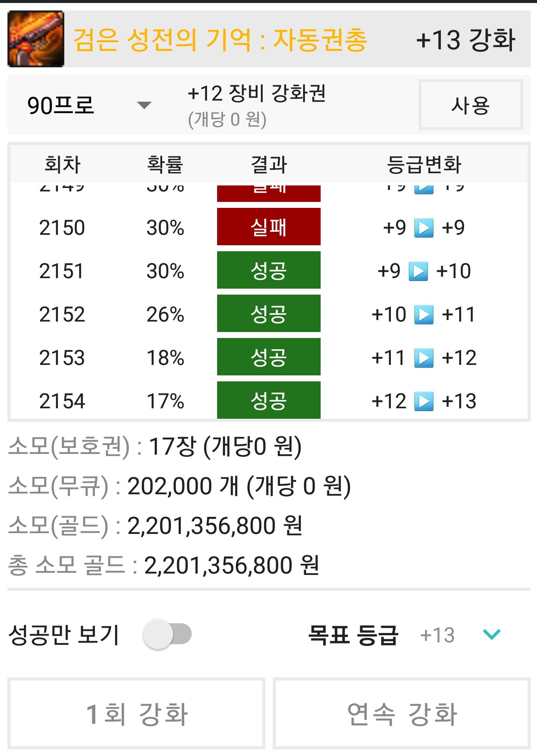Select the +13 target grade value
The width and height of the screenshot is (537, 756).
point(437,635)
